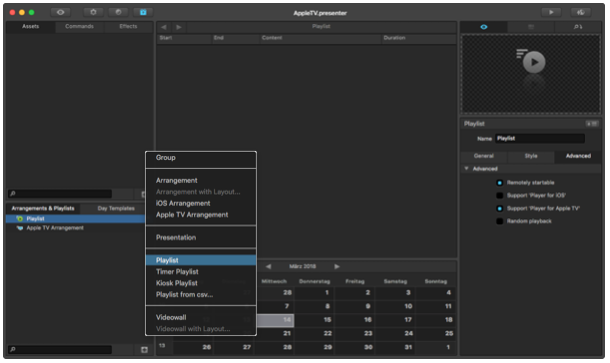The height and width of the screenshot is (363, 610).
Task: Choose Playlist from csv... menu entry
Action: pyautogui.click(x=201, y=295)
